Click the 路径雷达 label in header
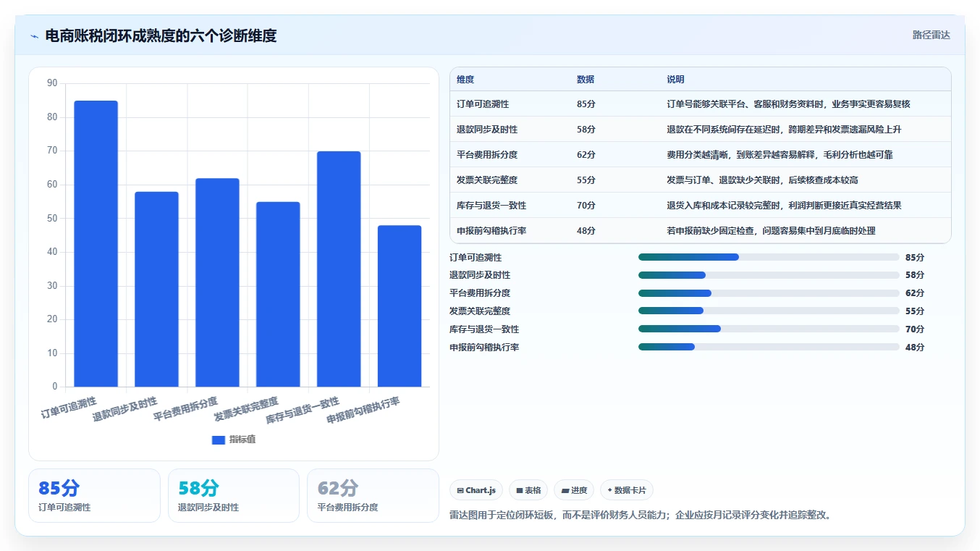 [931, 35]
